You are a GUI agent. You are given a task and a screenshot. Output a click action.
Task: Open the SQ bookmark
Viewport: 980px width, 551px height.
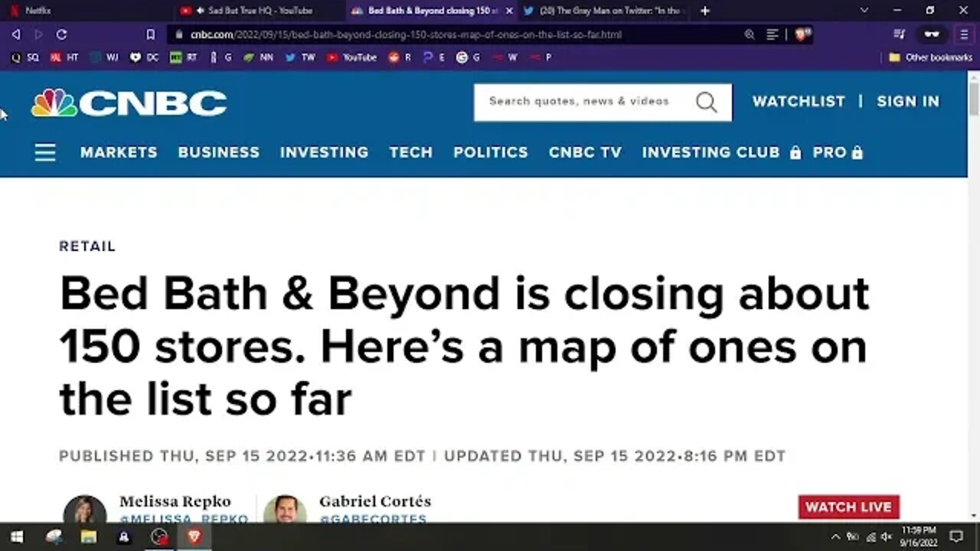(x=25, y=57)
